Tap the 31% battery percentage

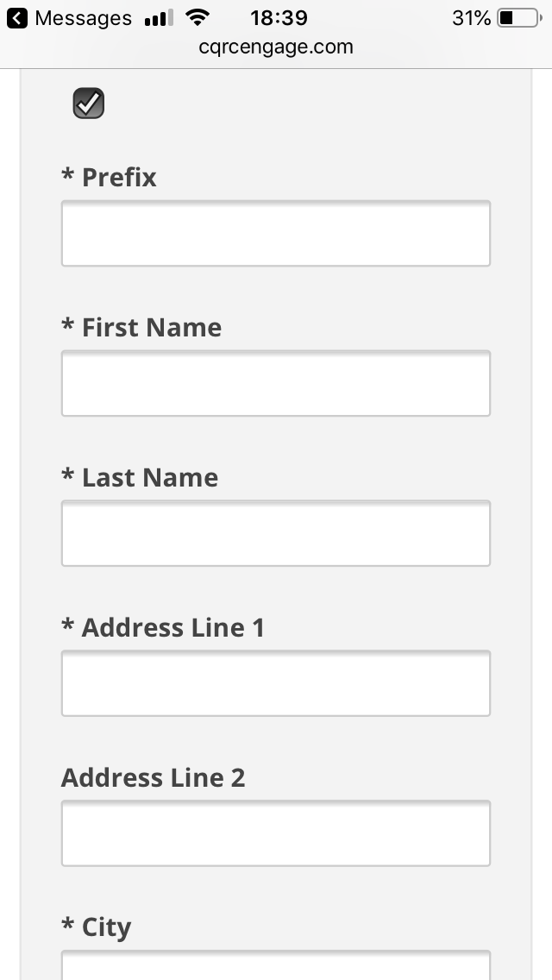tap(472, 18)
